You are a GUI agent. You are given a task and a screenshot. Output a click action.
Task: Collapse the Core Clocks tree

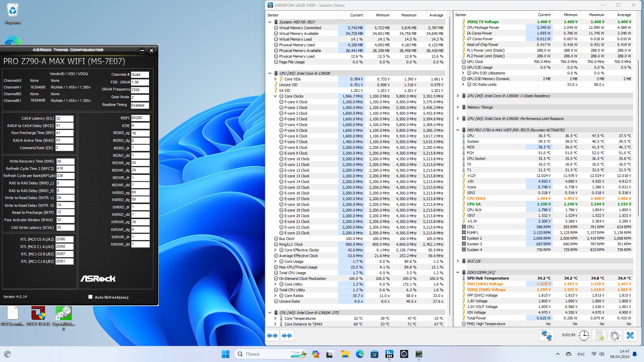click(x=275, y=96)
